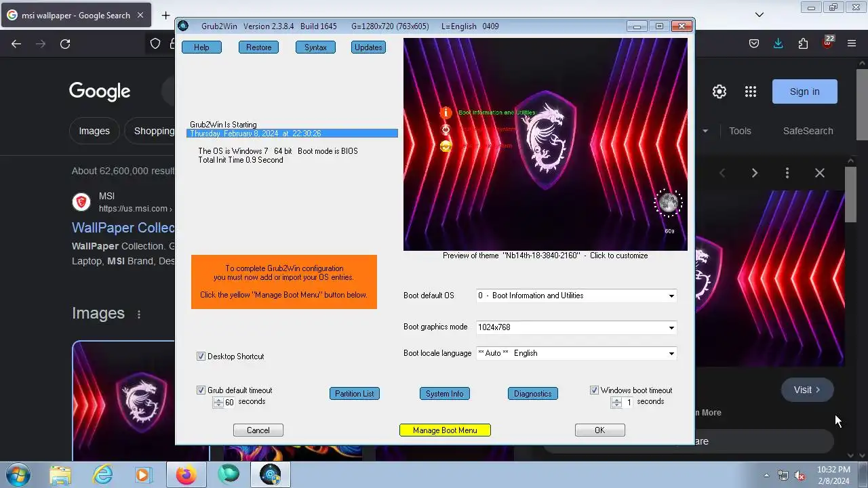Viewport: 868px width, 488px height.
Task: Click the red extension icon with badge 22
Action: click(x=827, y=43)
